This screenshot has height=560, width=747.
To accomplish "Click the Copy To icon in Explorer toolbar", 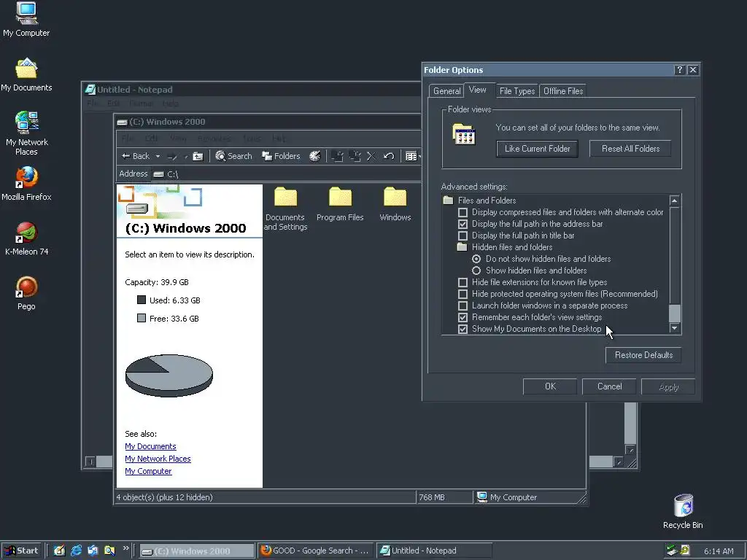I will 355,156.
